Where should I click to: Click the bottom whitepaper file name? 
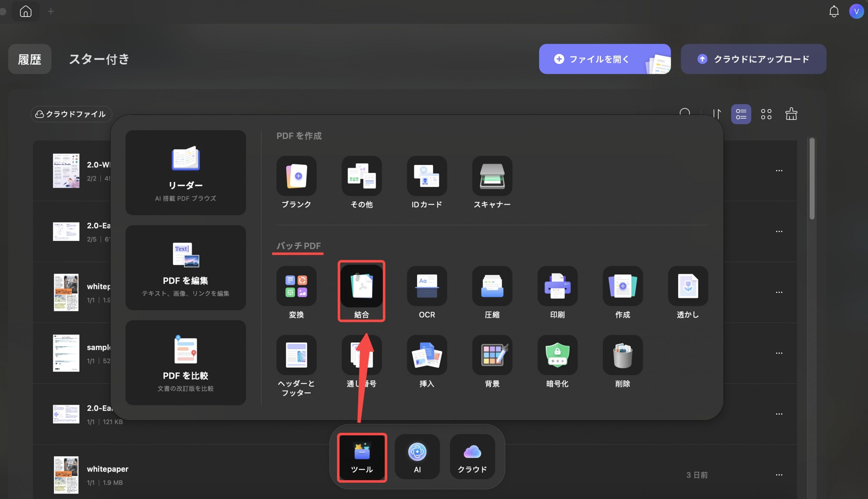(107, 469)
